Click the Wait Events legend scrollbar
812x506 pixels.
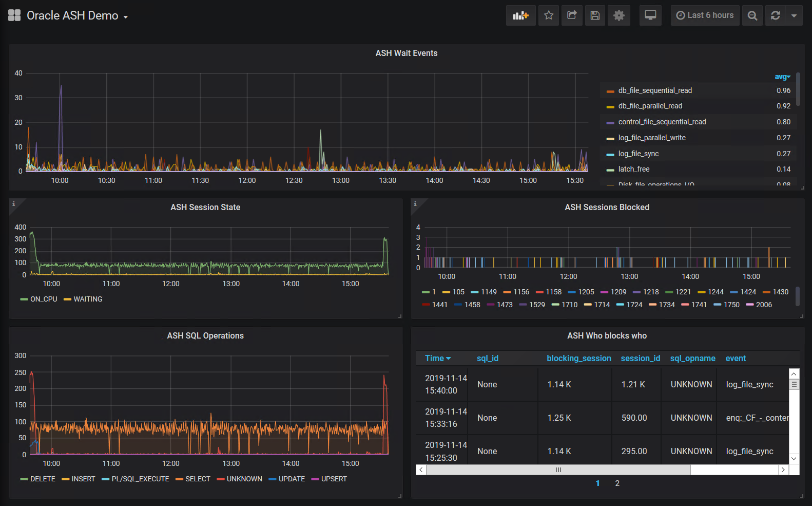[x=798, y=89]
